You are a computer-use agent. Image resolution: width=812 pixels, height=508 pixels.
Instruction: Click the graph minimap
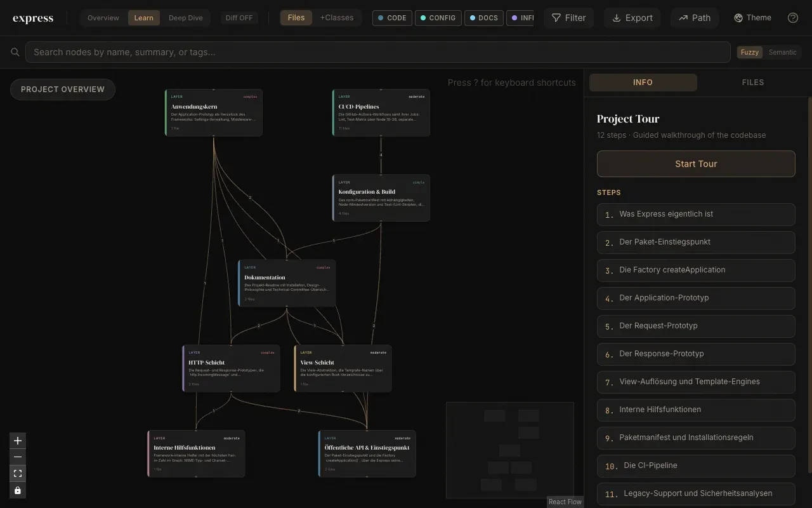pos(510,450)
